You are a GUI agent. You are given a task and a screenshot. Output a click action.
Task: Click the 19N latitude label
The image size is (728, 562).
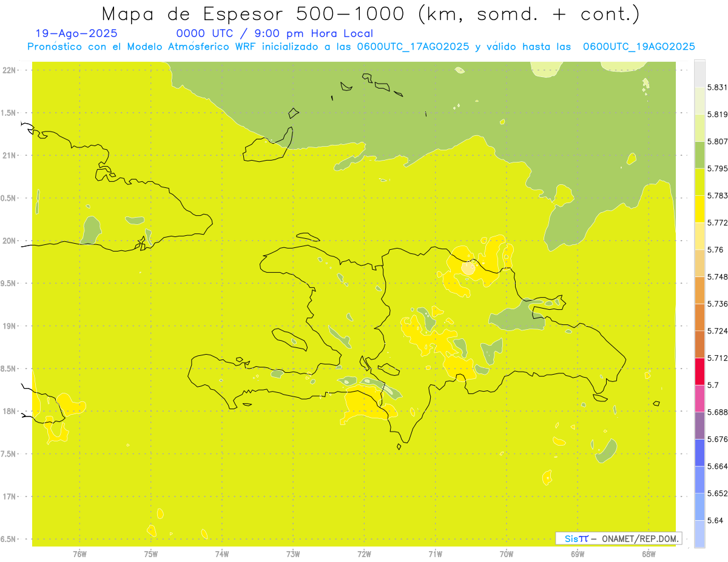click(9, 326)
